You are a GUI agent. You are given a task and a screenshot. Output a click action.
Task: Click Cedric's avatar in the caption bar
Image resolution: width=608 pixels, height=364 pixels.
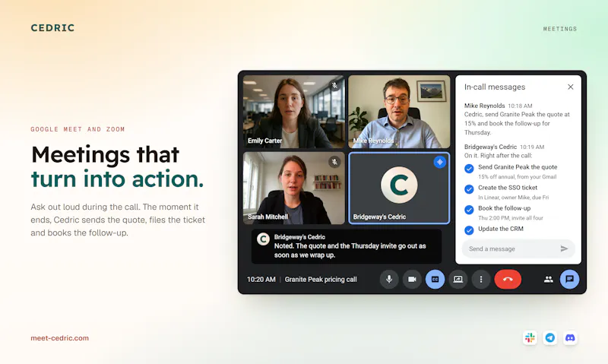click(263, 239)
